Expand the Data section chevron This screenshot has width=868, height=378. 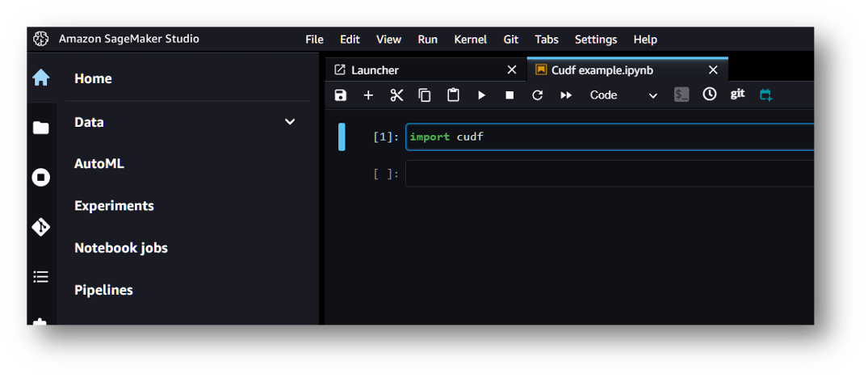click(x=290, y=122)
